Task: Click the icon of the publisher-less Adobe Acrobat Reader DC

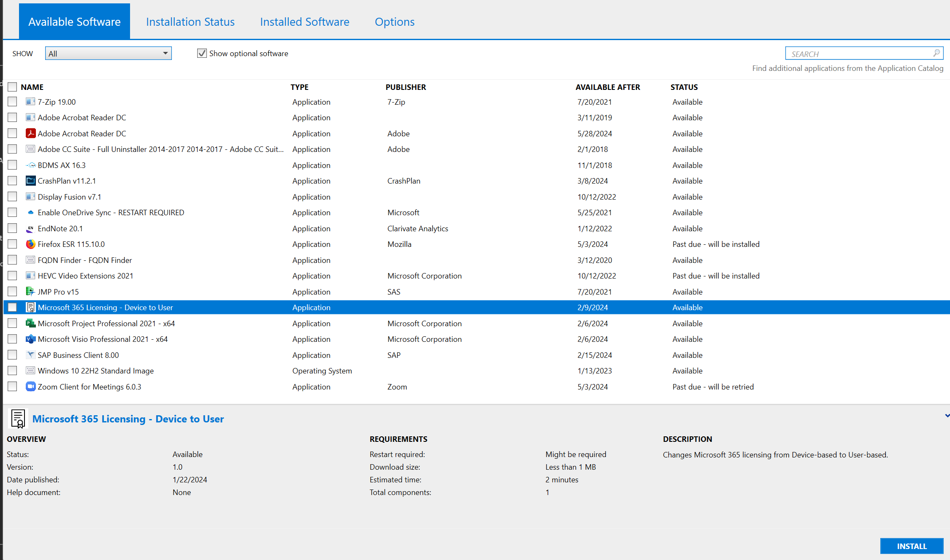Action: point(30,117)
